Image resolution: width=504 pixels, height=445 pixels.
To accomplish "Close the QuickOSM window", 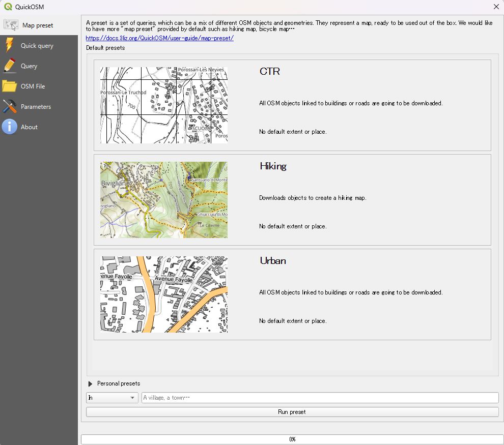I will click(x=496, y=7).
